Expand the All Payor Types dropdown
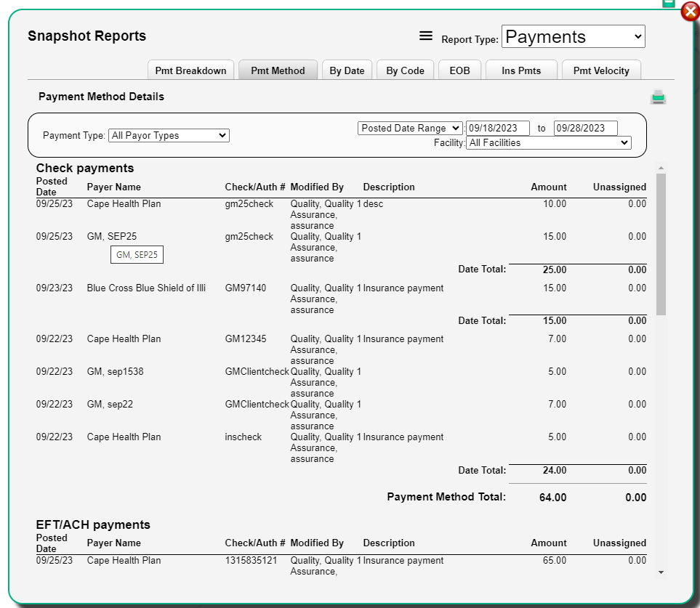This screenshot has width=700, height=608. [169, 136]
